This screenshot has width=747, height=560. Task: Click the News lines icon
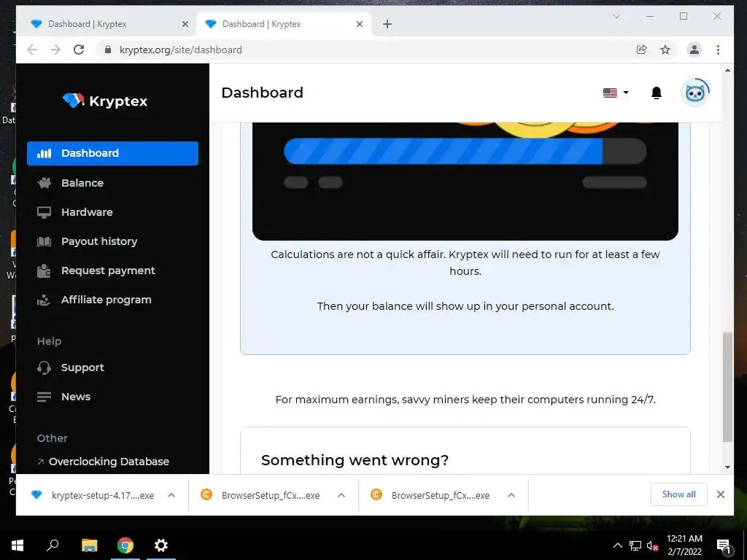tap(44, 397)
